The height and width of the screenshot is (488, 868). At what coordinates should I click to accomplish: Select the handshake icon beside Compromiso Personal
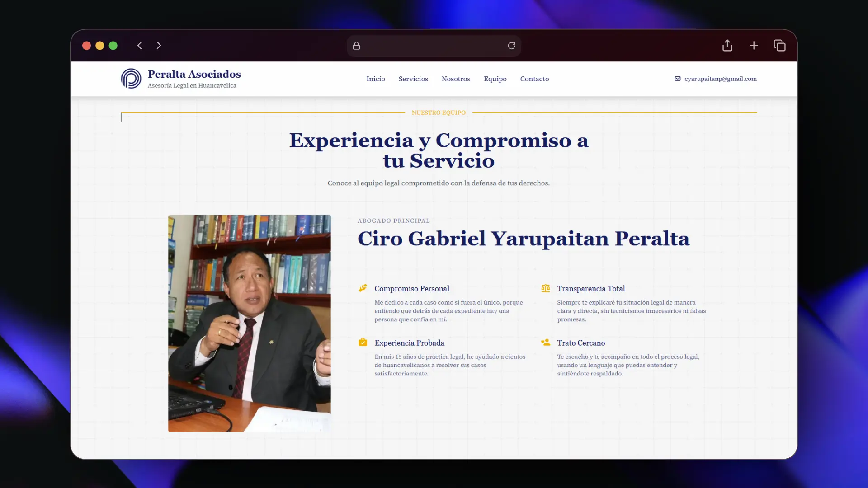tap(363, 288)
